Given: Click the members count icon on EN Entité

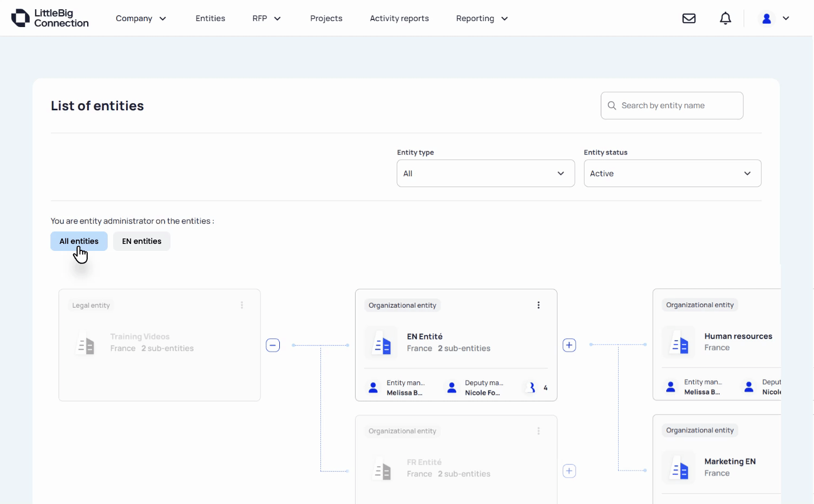Looking at the screenshot, I should tap(532, 387).
